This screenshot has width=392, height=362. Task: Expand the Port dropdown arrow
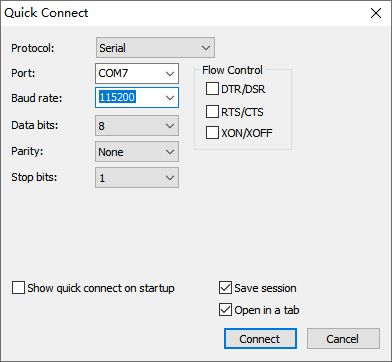[x=170, y=73]
